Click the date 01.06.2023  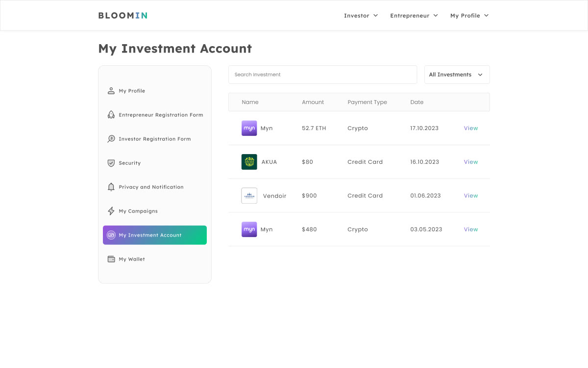[x=425, y=195]
